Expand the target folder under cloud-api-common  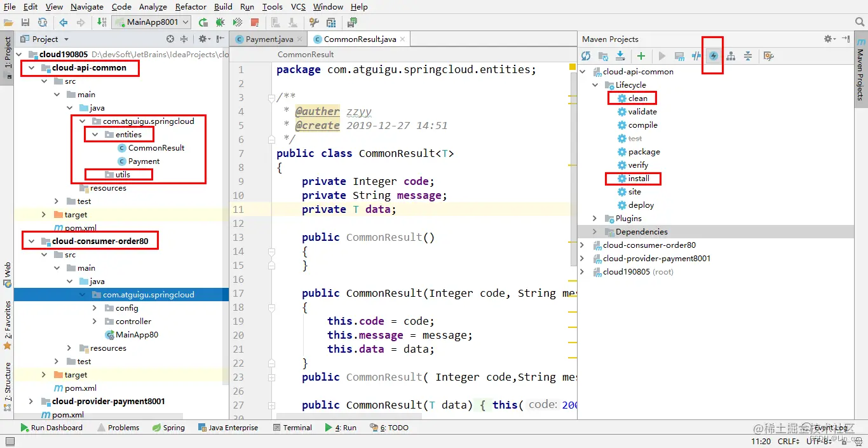[44, 215]
